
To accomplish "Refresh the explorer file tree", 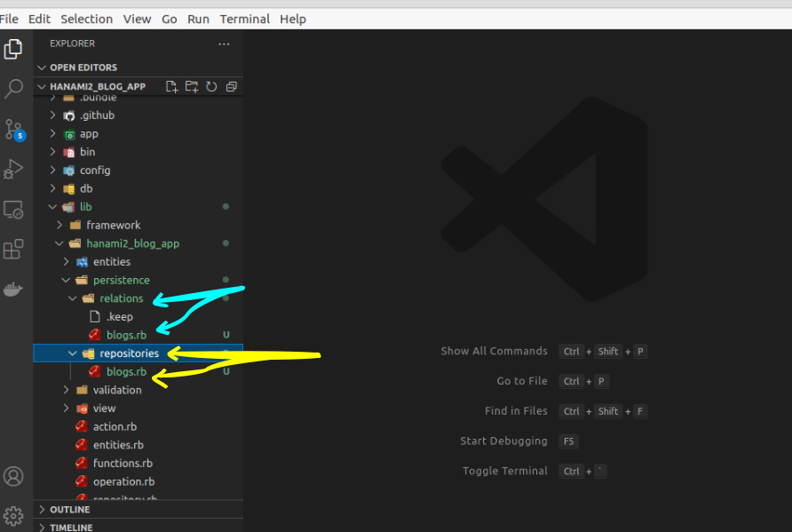I will click(x=211, y=86).
